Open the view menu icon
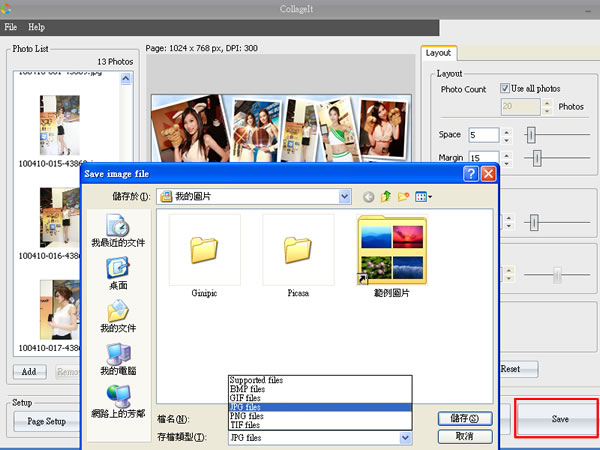 [x=423, y=197]
